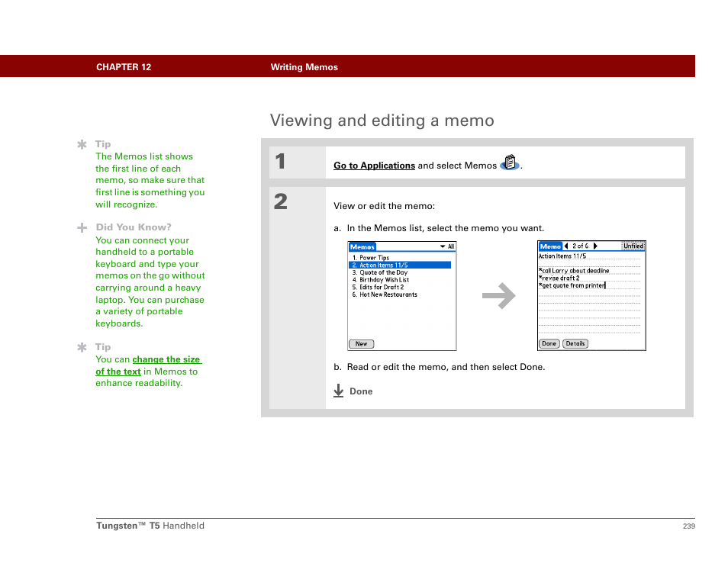Click the memo line 'get quote from printer'
The width and height of the screenshot is (728, 563).
[x=572, y=285]
